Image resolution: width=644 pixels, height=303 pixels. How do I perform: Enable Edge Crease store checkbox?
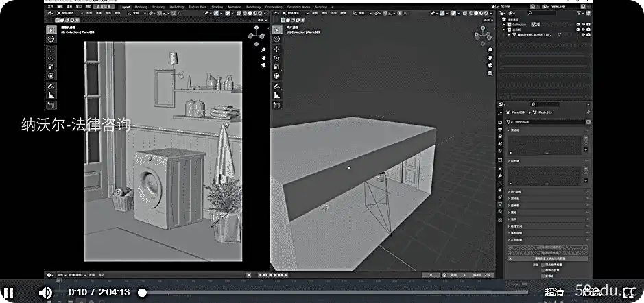[543, 276]
